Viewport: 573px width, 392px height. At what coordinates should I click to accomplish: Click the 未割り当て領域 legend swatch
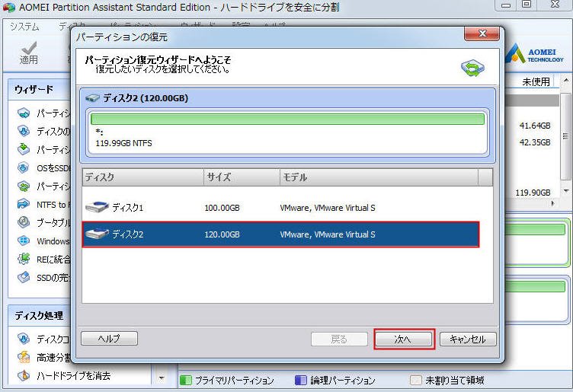coord(415,381)
